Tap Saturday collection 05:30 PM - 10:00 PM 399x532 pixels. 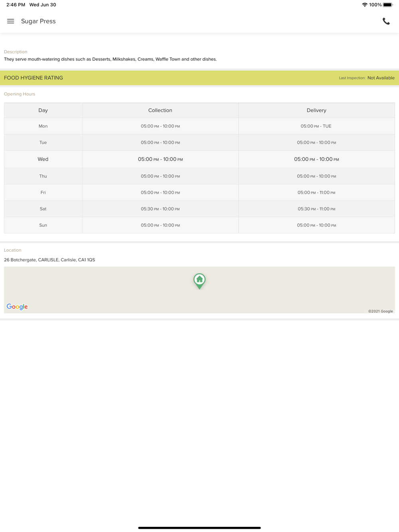[x=160, y=209]
